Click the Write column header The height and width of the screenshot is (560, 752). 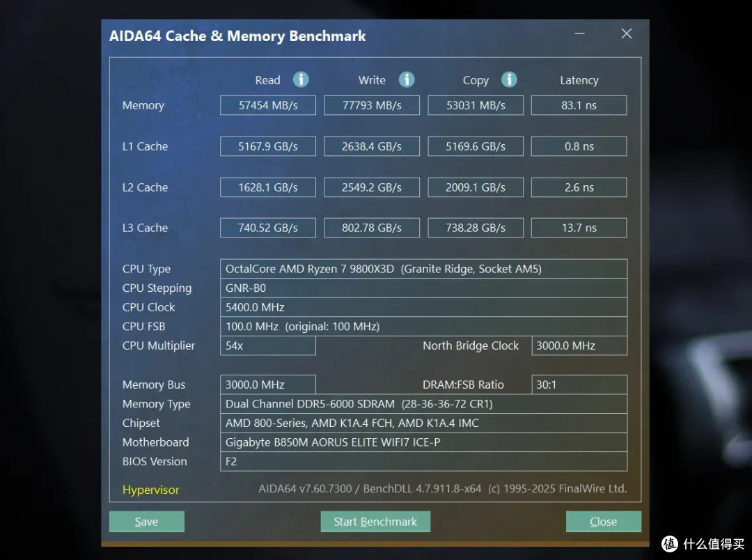[372, 80]
